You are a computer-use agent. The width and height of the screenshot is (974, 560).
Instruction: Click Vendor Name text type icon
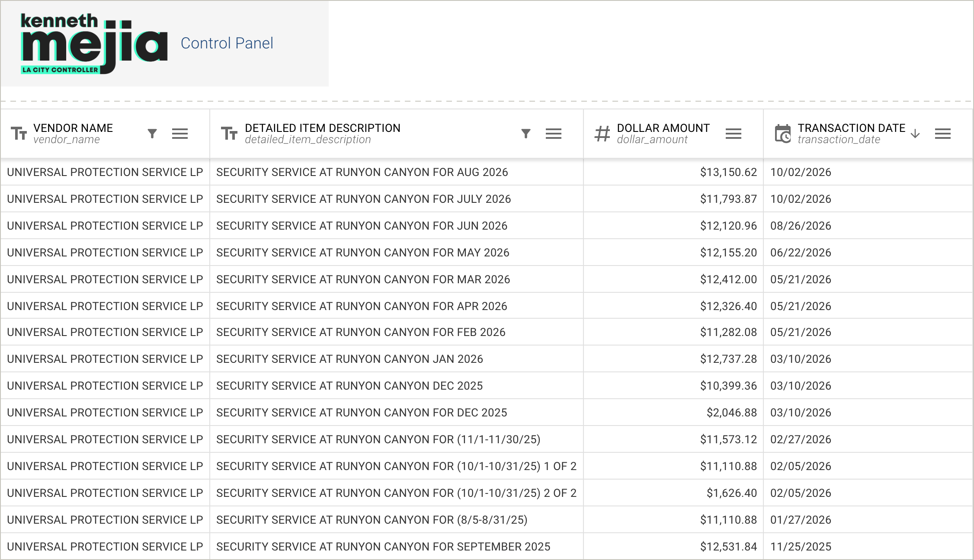tap(19, 134)
